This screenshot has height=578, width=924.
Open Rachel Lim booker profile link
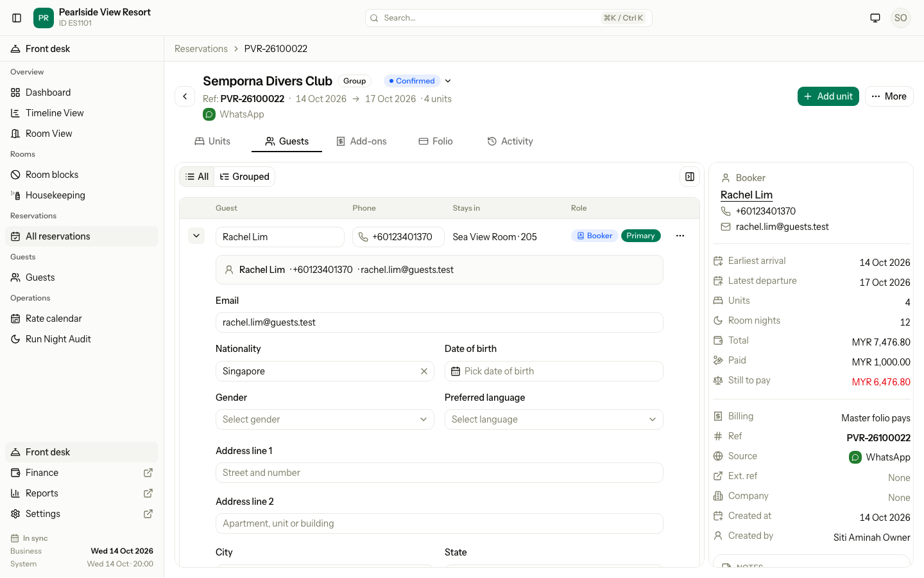(x=746, y=195)
